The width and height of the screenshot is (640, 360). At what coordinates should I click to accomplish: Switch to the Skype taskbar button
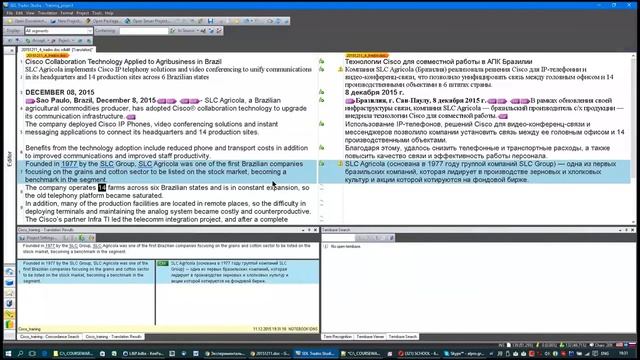tap(463, 353)
